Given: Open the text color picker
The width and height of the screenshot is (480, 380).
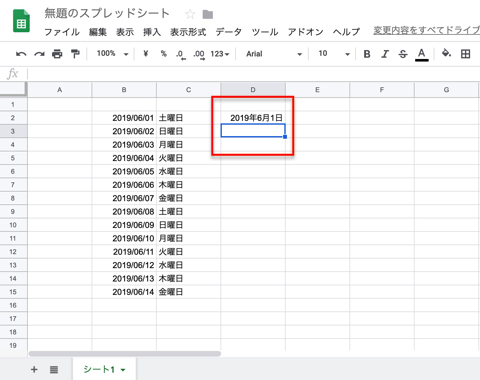Looking at the screenshot, I should tap(422, 54).
